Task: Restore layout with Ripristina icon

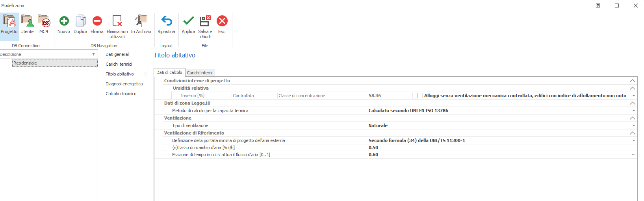Action: [166, 21]
